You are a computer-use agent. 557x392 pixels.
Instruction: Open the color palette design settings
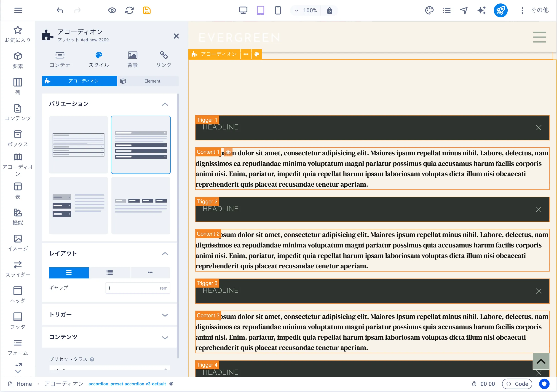pyautogui.click(x=429, y=11)
